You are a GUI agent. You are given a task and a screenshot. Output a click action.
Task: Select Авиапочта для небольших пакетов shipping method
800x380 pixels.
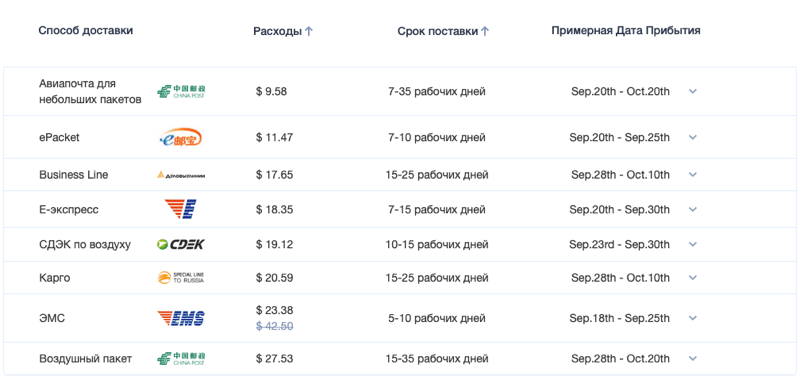point(90,91)
